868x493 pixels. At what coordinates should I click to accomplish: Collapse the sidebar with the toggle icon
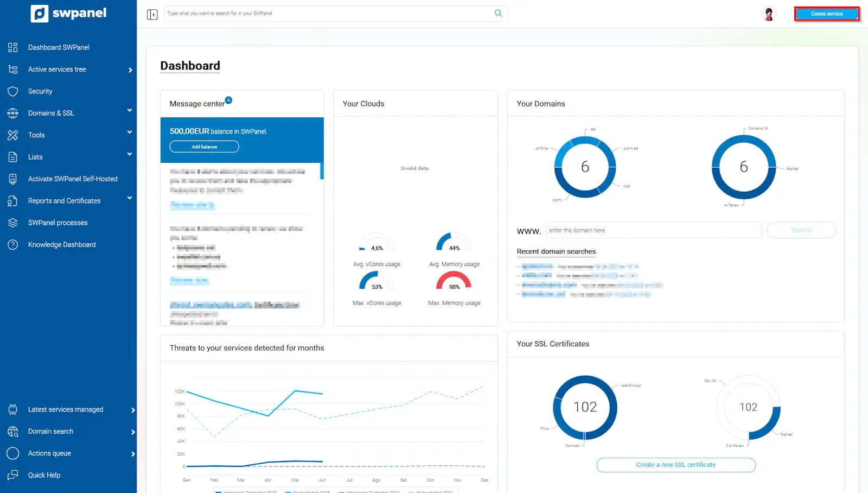152,14
